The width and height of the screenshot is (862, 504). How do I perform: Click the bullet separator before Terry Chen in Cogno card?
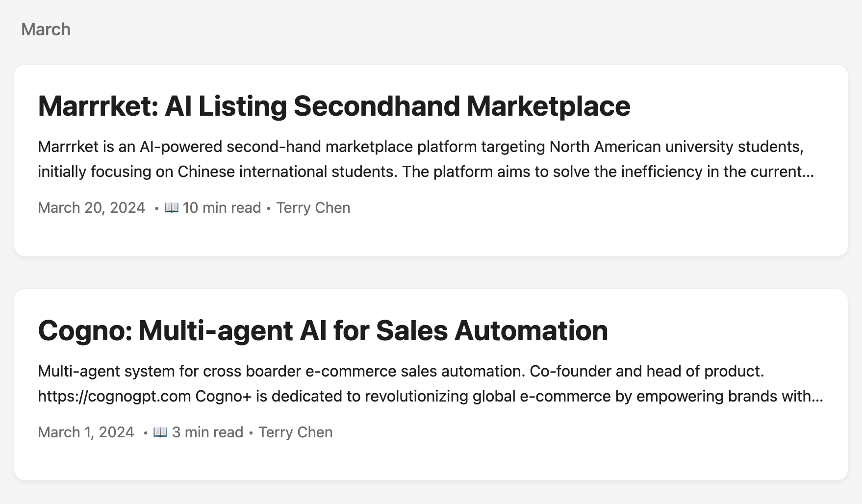[x=251, y=433]
